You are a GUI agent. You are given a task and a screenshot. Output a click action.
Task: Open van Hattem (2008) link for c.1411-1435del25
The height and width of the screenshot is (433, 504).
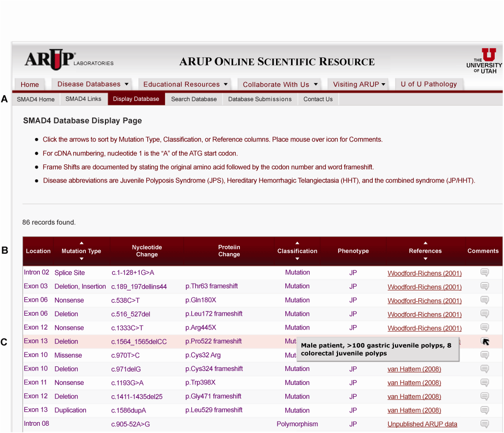click(415, 397)
